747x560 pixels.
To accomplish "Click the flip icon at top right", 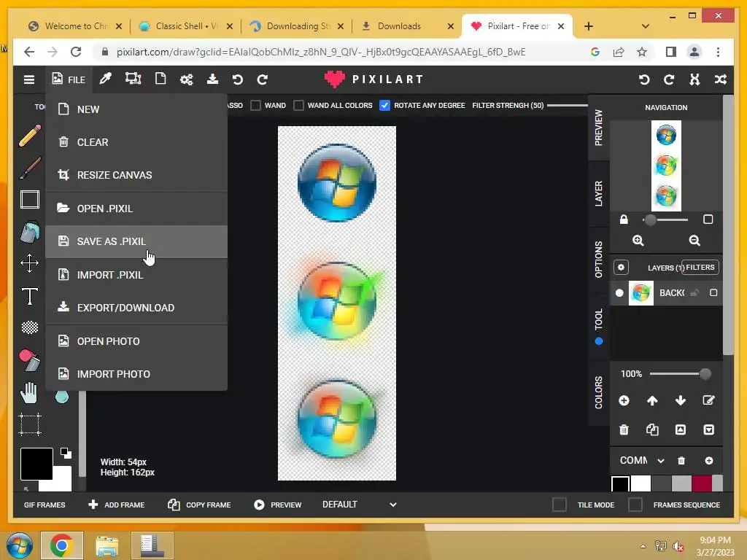I will click(x=694, y=79).
